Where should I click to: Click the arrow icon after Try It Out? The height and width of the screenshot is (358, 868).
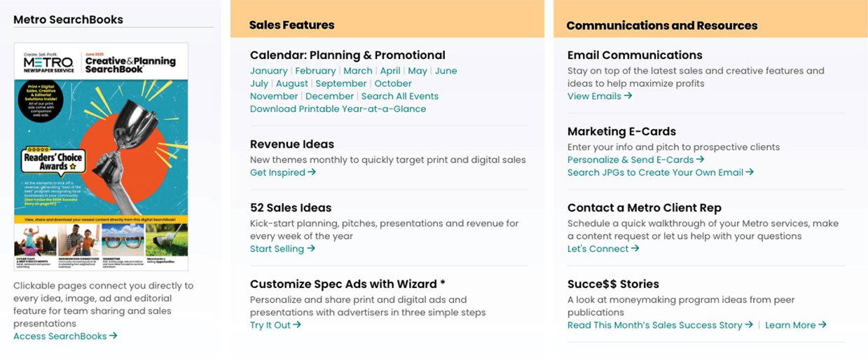point(297,325)
